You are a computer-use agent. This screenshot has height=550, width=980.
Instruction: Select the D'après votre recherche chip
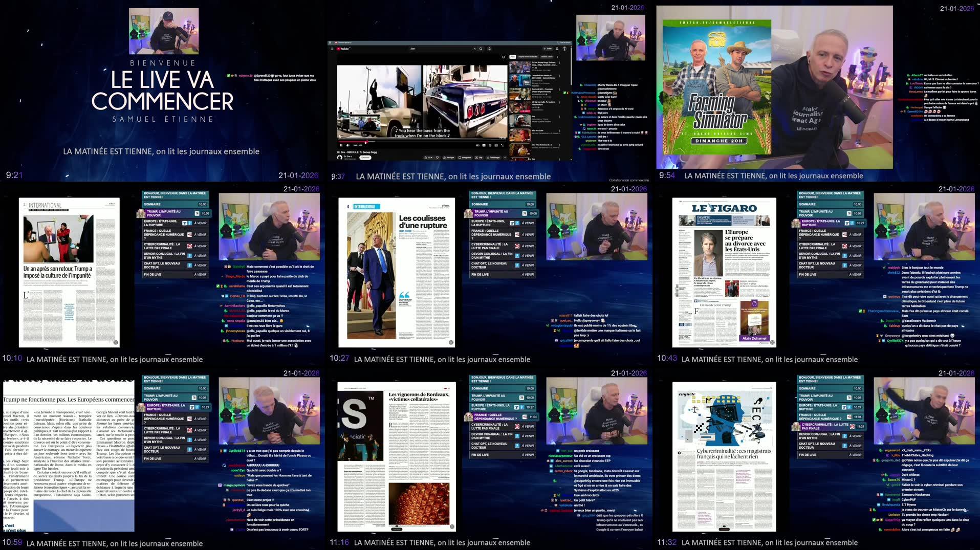click(528, 57)
